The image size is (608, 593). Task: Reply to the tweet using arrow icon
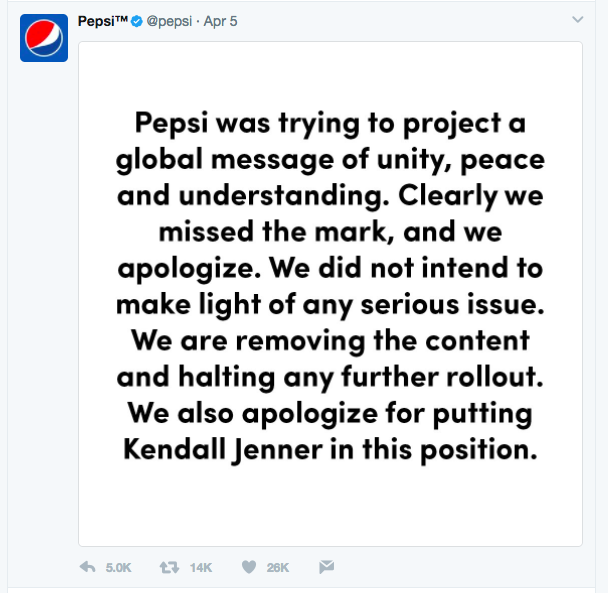tap(88, 567)
